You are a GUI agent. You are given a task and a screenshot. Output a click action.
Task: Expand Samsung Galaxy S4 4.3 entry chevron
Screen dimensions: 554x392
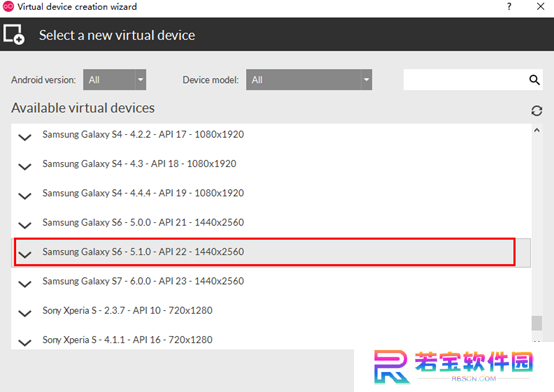pyautogui.click(x=25, y=166)
